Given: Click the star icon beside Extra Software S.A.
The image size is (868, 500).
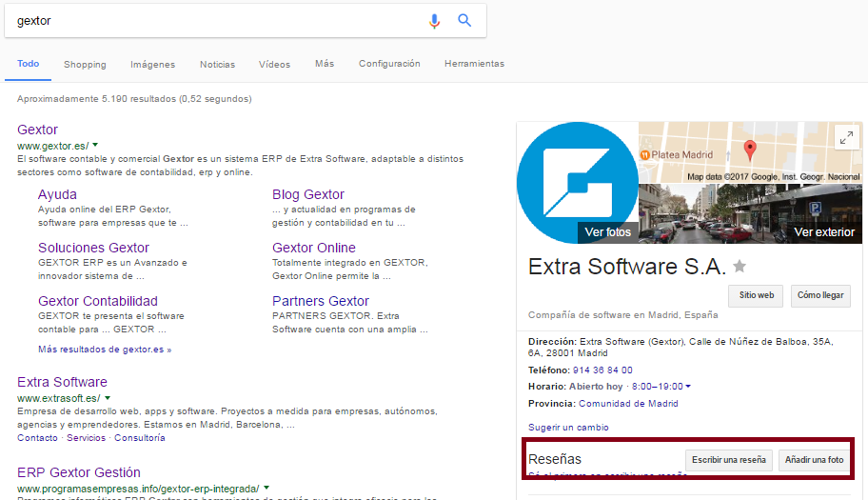Looking at the screenshot, I should (x=740, y=267).
